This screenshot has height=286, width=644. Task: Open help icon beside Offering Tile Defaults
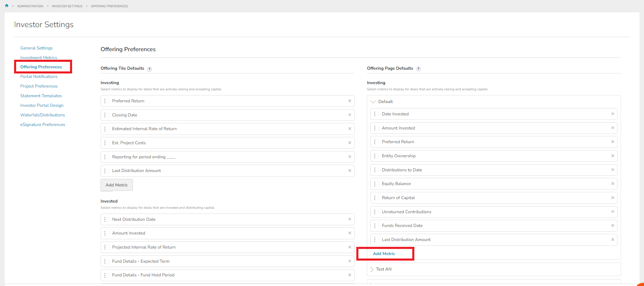pos(149,69)
